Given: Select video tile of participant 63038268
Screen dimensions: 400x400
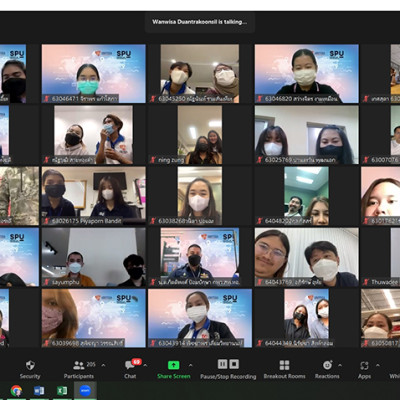Looking at the screenshot, I should pos(200,196).
